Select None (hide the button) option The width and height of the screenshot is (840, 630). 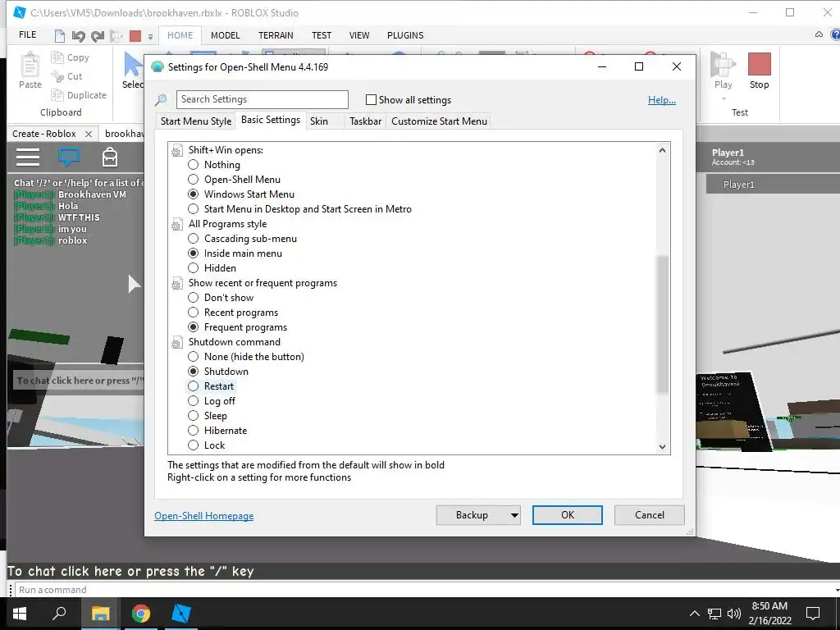pyautogui.click(x=194, y=356)
